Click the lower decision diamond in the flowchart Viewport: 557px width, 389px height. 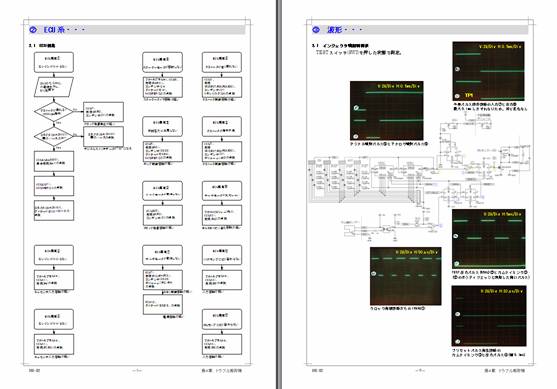point(54,136)
